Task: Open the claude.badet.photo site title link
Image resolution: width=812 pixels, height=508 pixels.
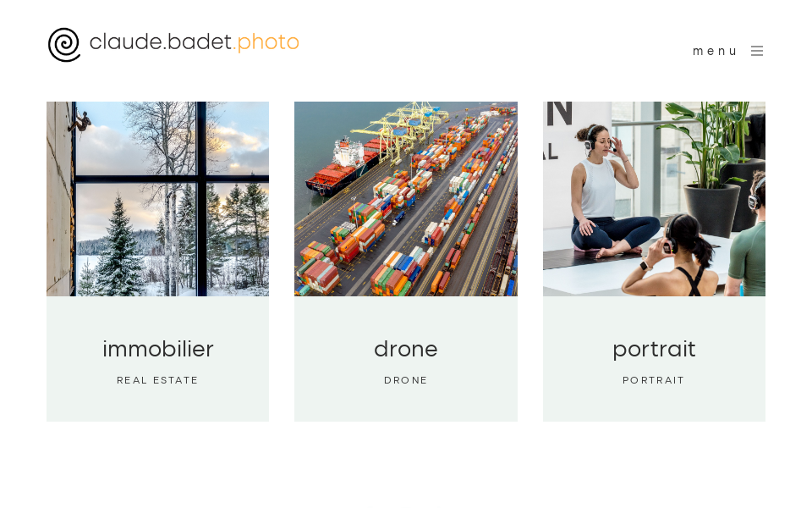Action: [x=195, y=42]
